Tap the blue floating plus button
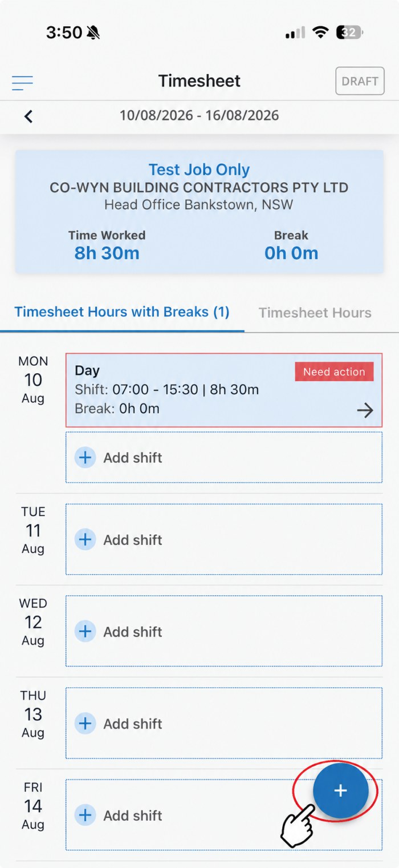Image resolution: width=399 pixels, height=868 pixels. pyautogui.click(x=340, y=790)
